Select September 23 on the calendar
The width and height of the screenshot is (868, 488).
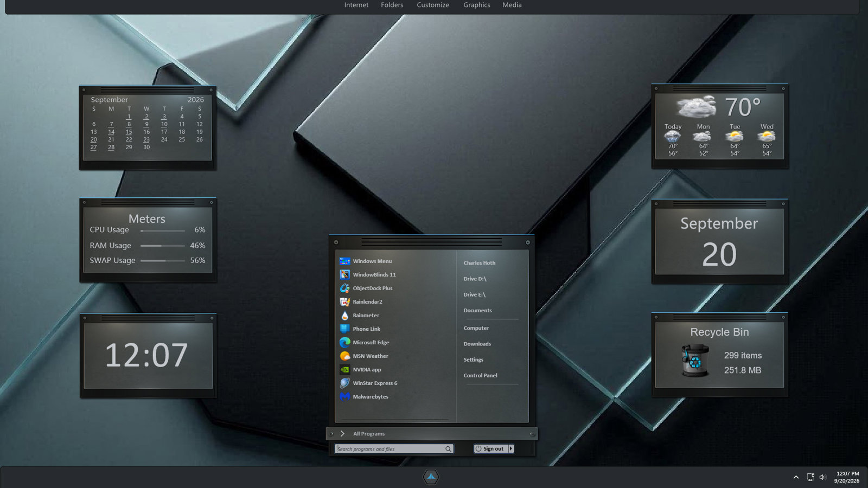click(146, 139)
